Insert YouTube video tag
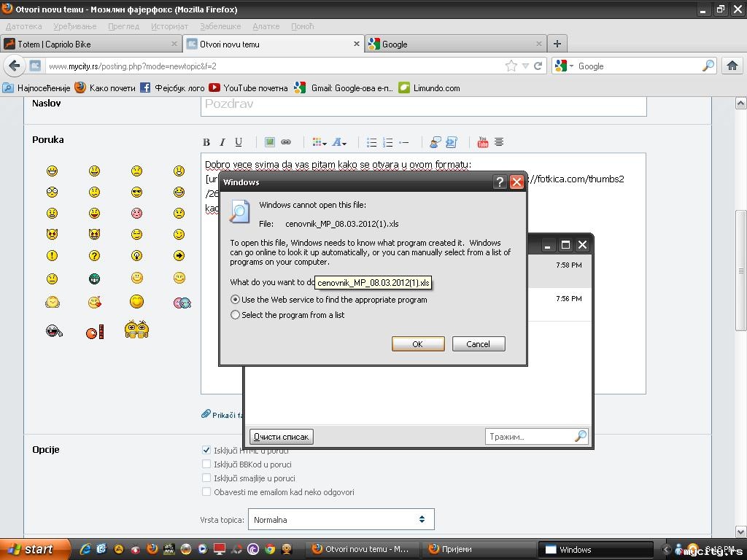 [483, 142]
